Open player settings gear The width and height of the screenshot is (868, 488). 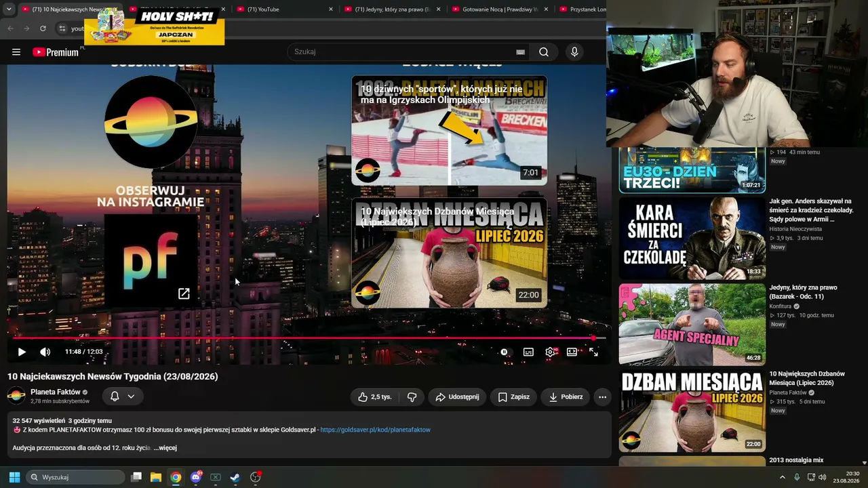coord(550,352)
